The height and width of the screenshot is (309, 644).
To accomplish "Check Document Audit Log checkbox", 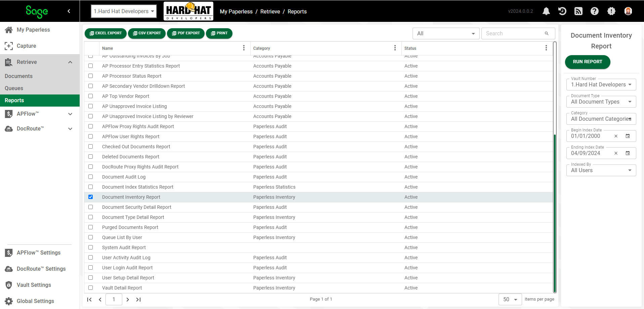I will 90,177.
